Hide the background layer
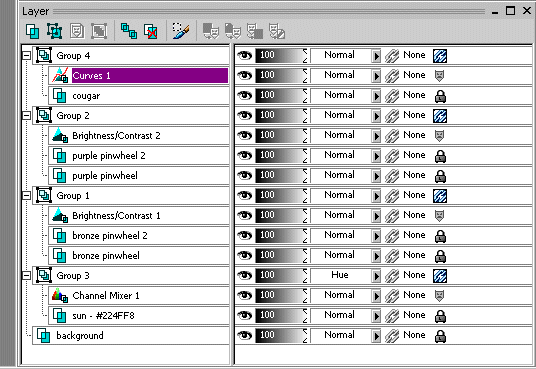 [244, 335]
